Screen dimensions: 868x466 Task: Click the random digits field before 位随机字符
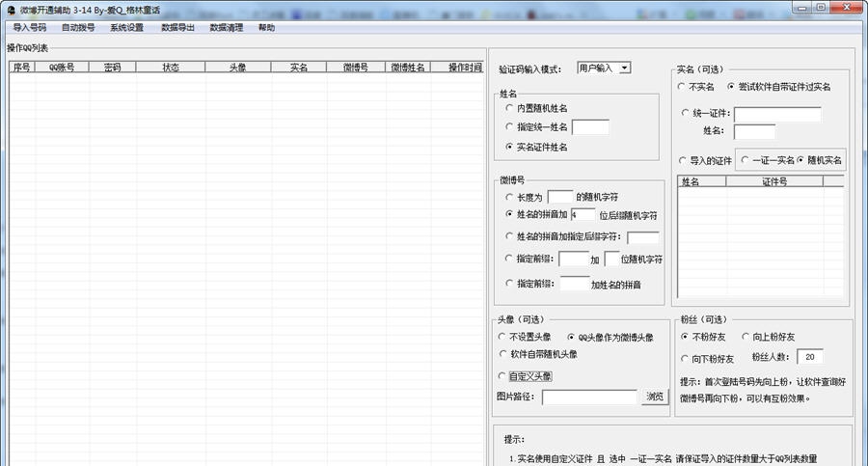(611, 259)
